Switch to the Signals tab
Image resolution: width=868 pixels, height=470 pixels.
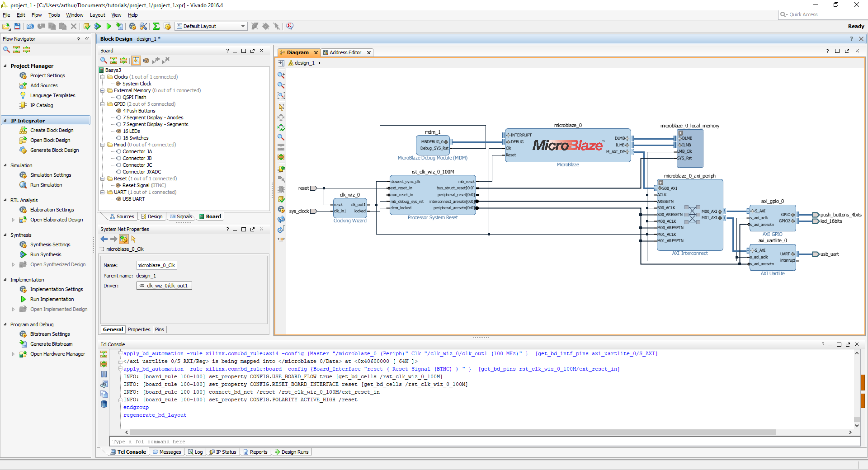(181, 216)
